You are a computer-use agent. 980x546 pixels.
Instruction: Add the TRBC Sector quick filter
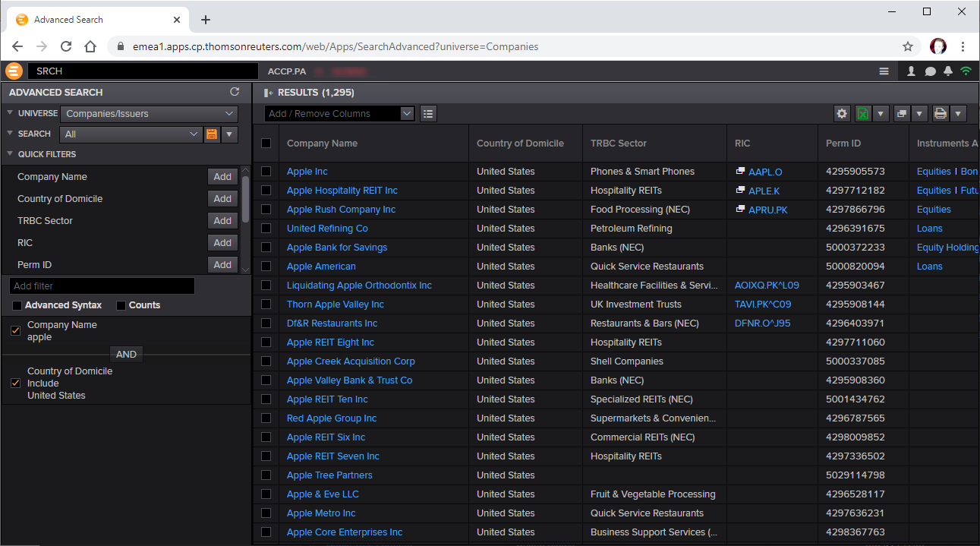click(x=222, y=221)
